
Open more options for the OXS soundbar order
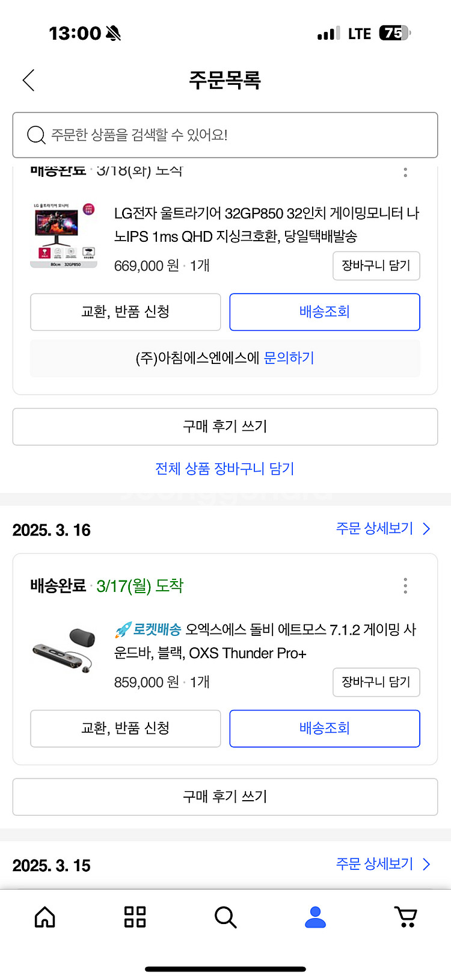405,586
